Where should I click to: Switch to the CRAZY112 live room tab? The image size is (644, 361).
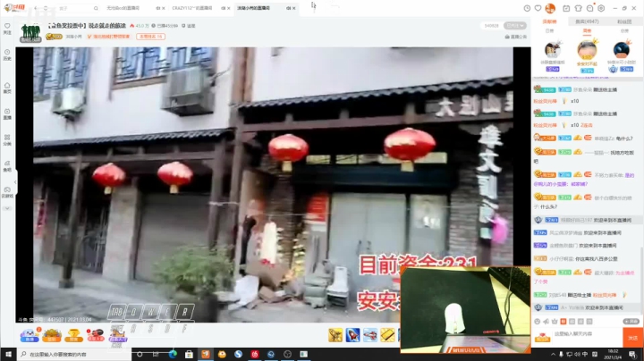[x=197, y=8]
